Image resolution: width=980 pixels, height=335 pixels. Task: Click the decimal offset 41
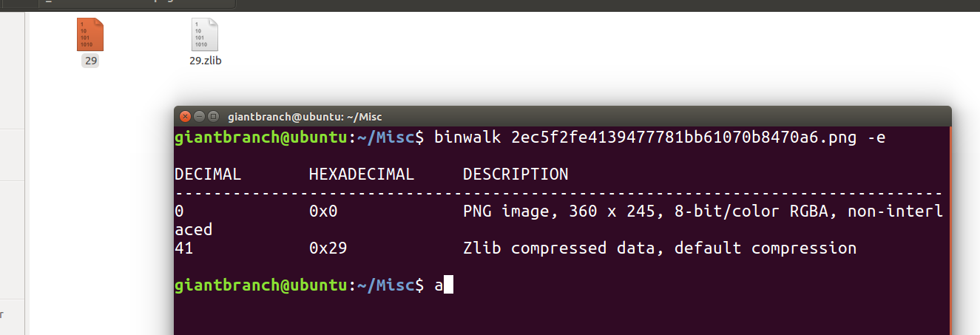(x=183, y=248)
